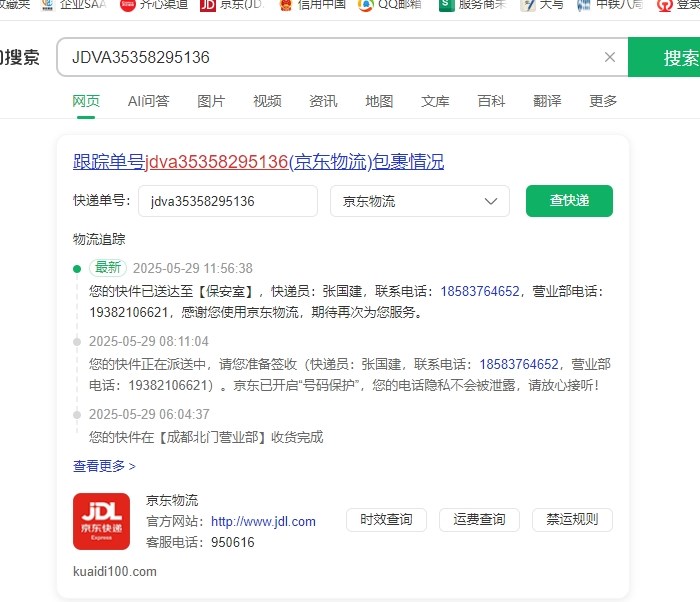Click the 运费查询 button
Image resolution: width=700 pixels, height=602 pixels.
pos(479,520)
